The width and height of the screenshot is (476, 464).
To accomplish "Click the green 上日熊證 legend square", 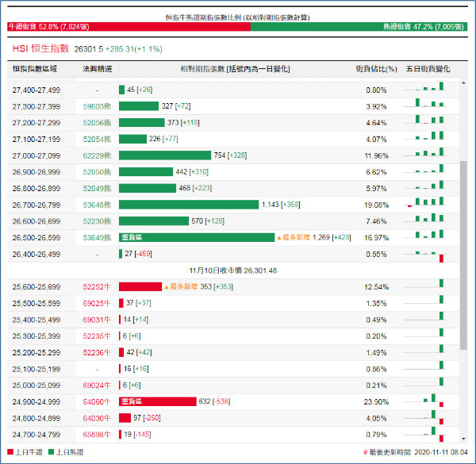I will [52, 452].
